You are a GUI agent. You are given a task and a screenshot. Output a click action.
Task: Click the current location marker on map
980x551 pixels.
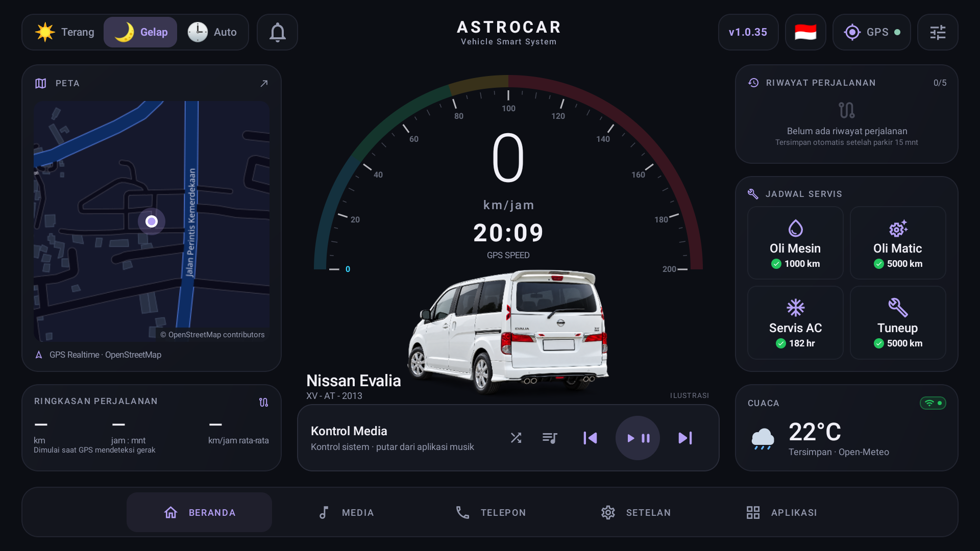[x=152, y=221]
